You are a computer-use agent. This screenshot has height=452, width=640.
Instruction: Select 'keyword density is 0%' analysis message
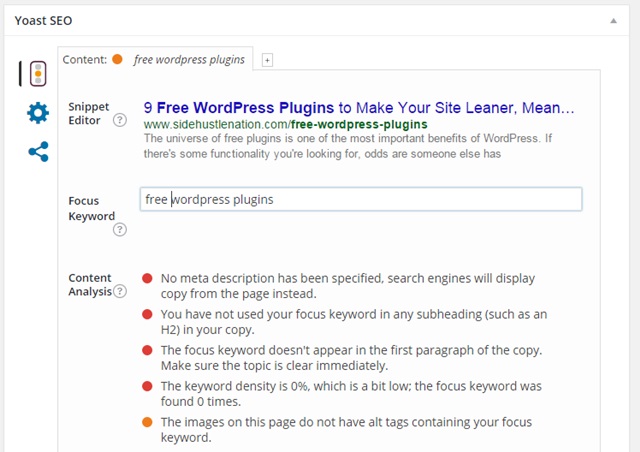[351, 394]
